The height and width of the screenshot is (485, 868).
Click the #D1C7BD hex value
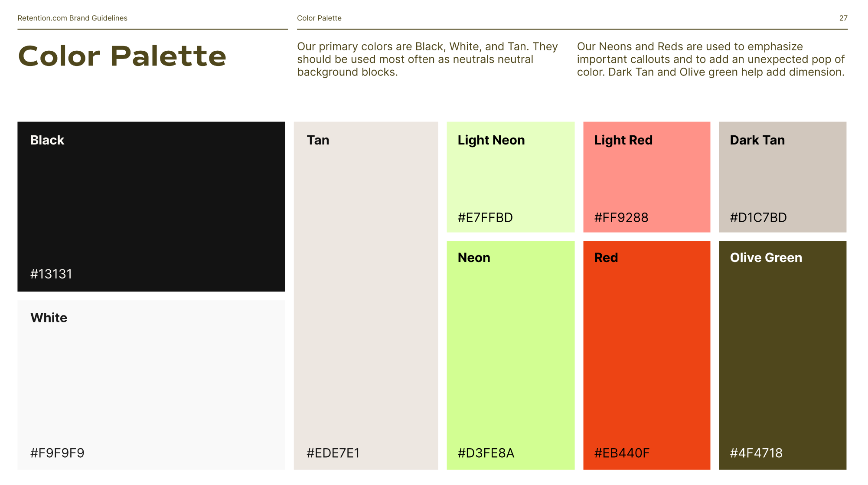758,217
